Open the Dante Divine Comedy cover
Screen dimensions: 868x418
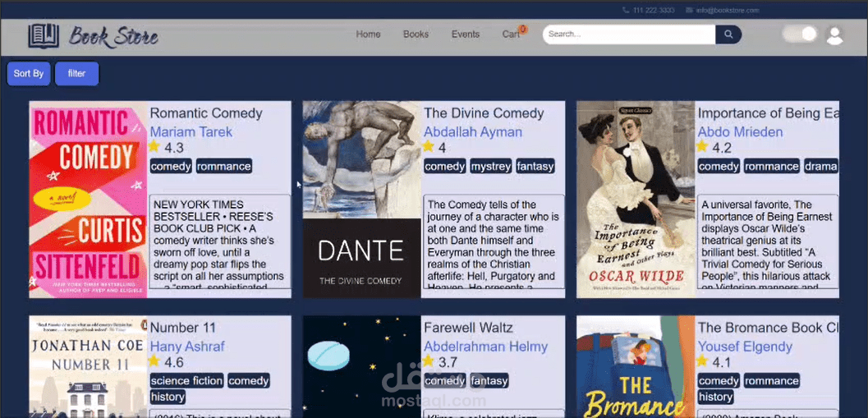click(x=362, y=200)
